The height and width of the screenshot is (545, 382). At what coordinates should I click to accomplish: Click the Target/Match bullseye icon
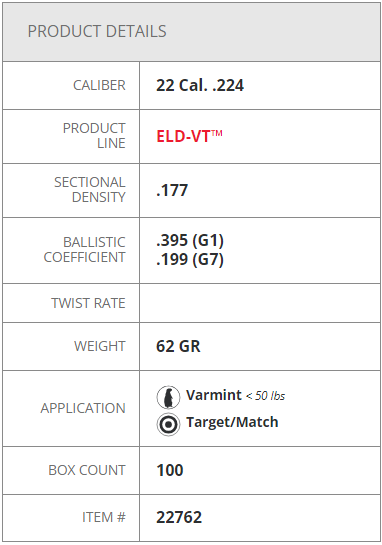pyautogui.click(x=168, y=424)
